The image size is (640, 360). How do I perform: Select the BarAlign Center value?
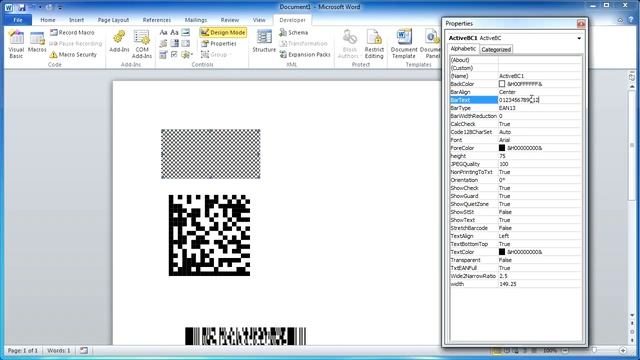coord(540,92)
